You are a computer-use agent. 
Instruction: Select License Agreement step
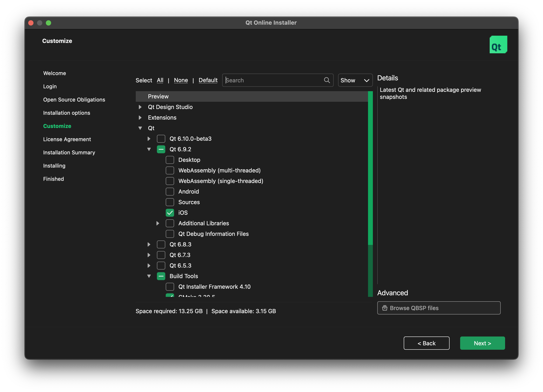click(x=67, y=139)
